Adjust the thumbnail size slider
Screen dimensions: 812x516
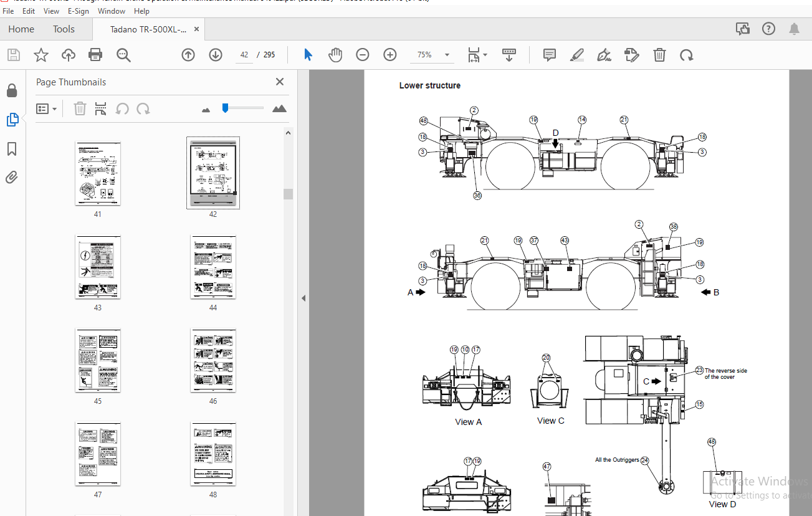coord(225,108)
